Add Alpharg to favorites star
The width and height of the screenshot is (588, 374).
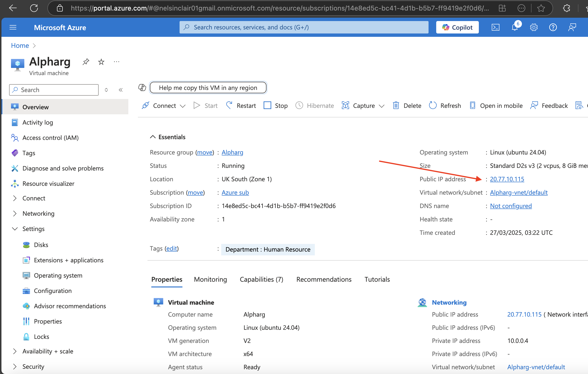point(101,62)
